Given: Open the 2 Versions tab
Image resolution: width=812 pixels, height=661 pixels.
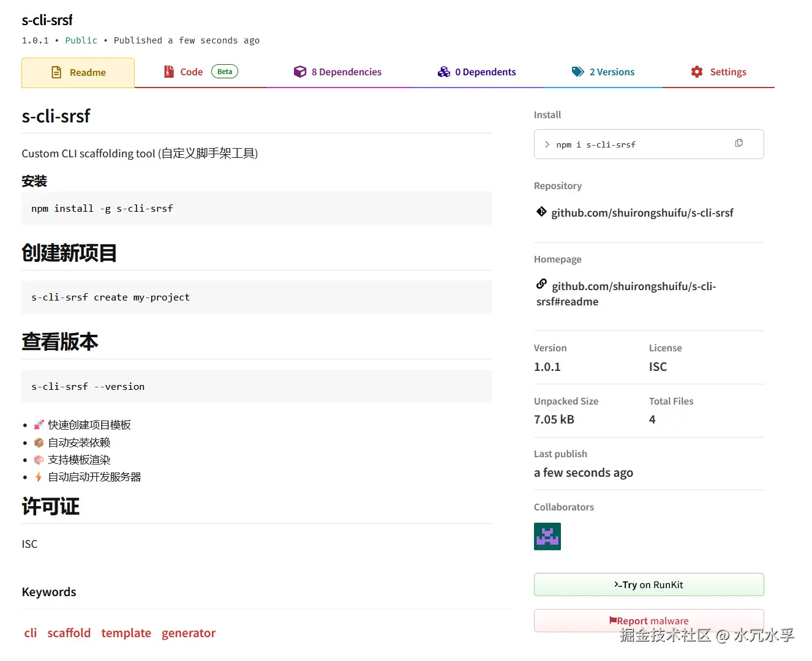Looking at the screenshot, I should point(603,72).
